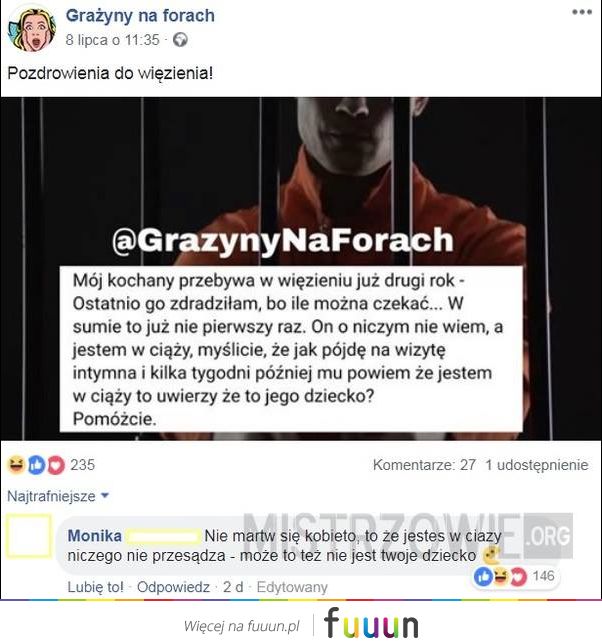Expand the Najtrafniejsze comment sorting dropdown
Viewport: 602px width, 644px height.
tap(58, 496)
